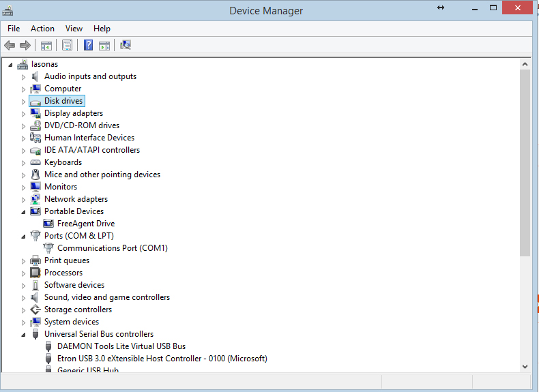This screenshot has height=392, width=539.
Task: Click the vertical scrollbar down arrow
Action: point(525,366)
